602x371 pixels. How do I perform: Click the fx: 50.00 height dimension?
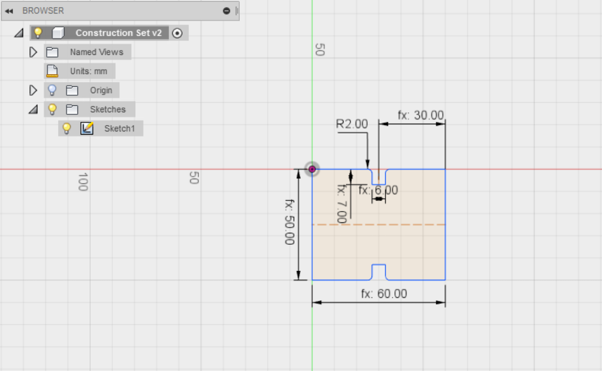[289, 222]
